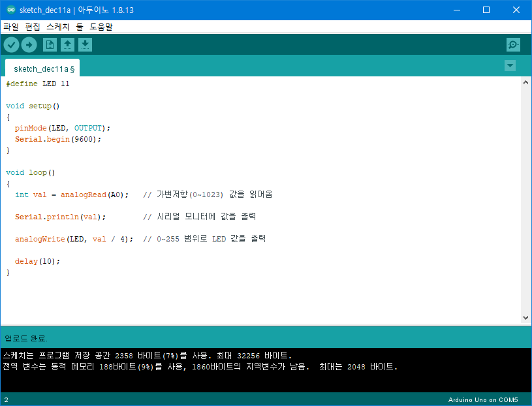
Task: Click Arduino logo in title bar
Action: pyautogui.click(x=11, y=10)
